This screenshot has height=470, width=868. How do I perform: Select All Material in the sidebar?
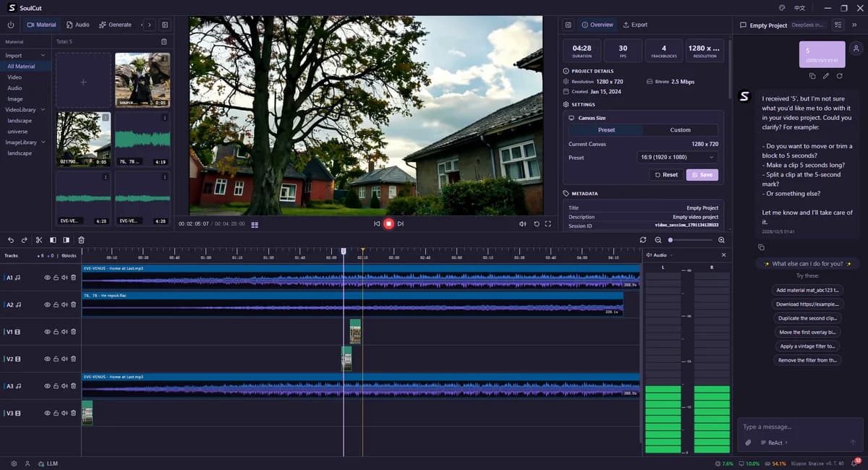click(24, 67)
